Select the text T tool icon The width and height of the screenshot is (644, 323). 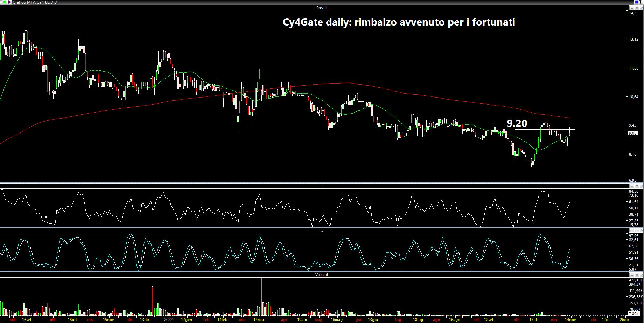pyautogui.click(x=640, y=2)
